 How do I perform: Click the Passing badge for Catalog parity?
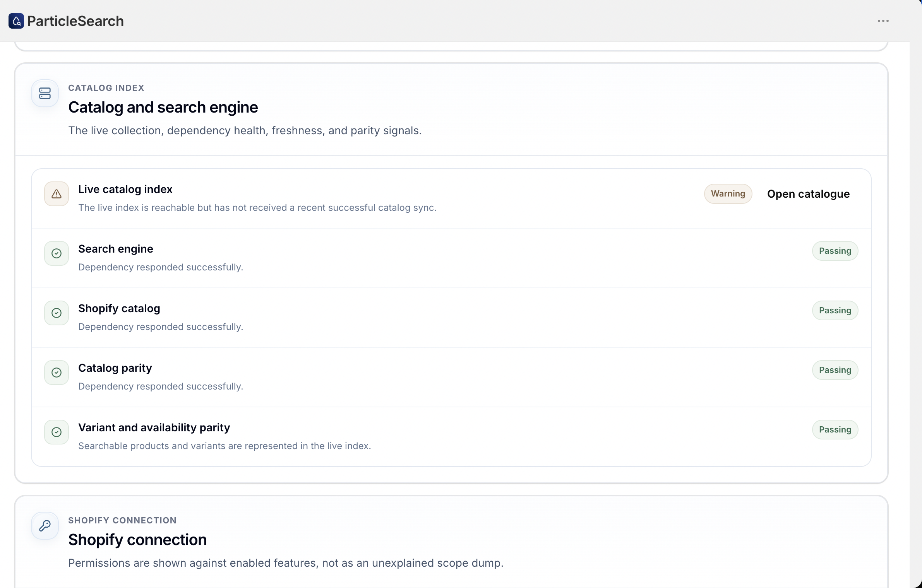(x=835, y=370)
